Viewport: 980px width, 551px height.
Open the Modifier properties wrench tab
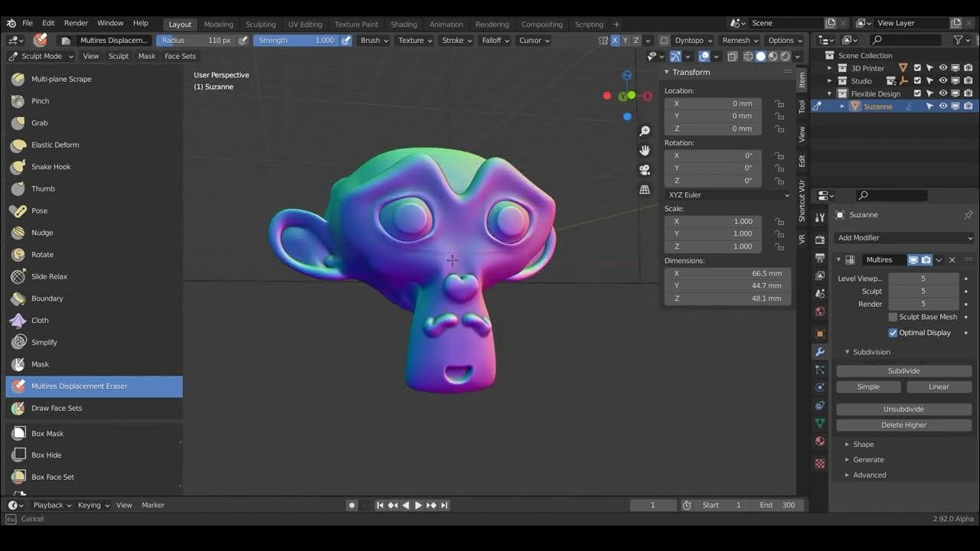820,352
